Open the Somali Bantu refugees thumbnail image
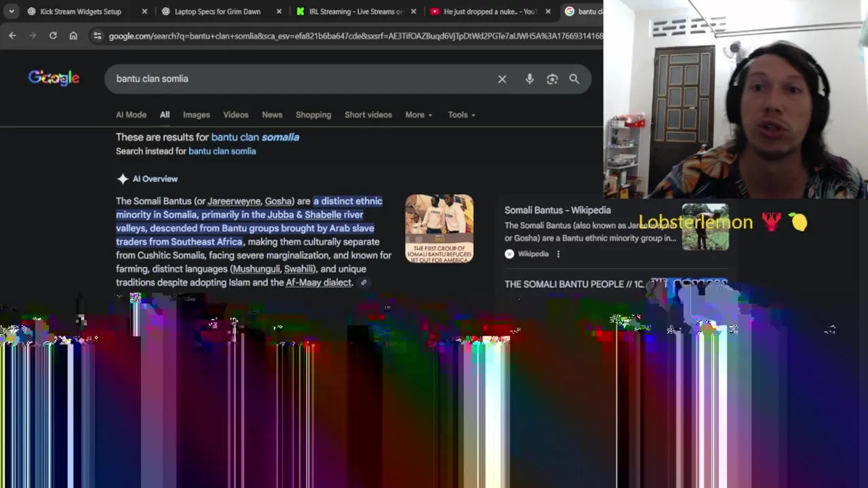Image resolution: width=868 pixels, height=488 pixels. [439, 228]
